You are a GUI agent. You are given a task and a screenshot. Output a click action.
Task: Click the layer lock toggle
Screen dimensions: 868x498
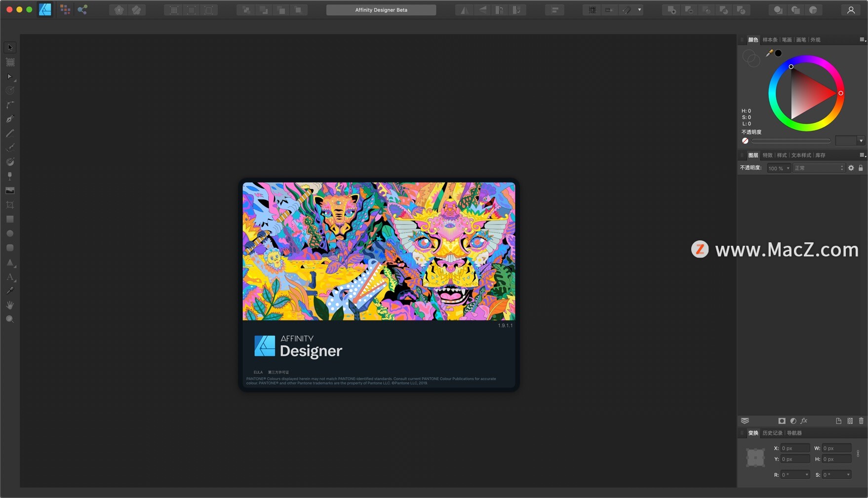861,168
